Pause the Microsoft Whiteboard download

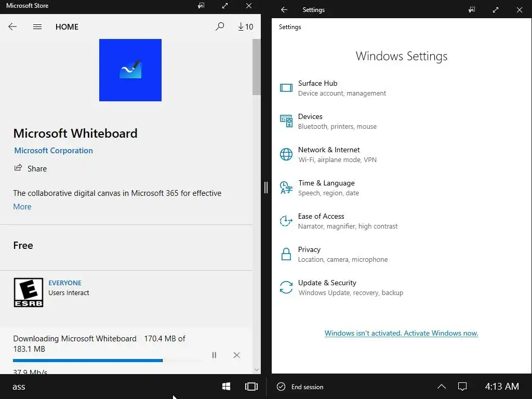[x=214, y=355]
